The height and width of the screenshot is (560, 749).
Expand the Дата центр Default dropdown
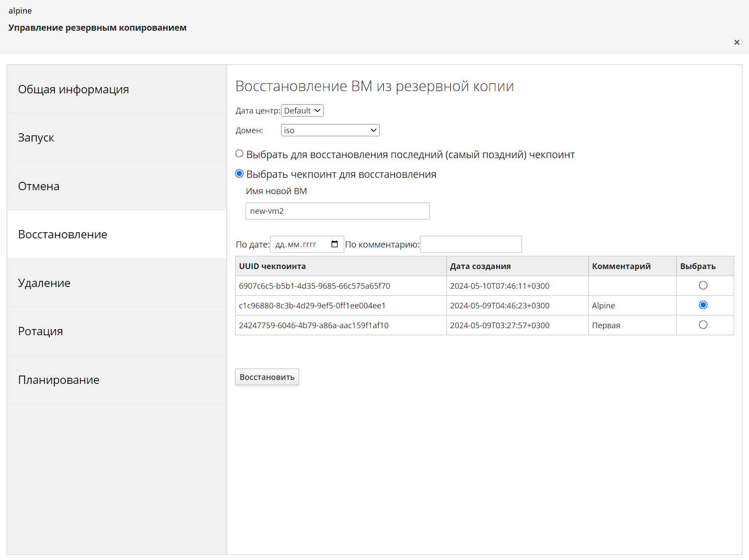click(302, 110)
